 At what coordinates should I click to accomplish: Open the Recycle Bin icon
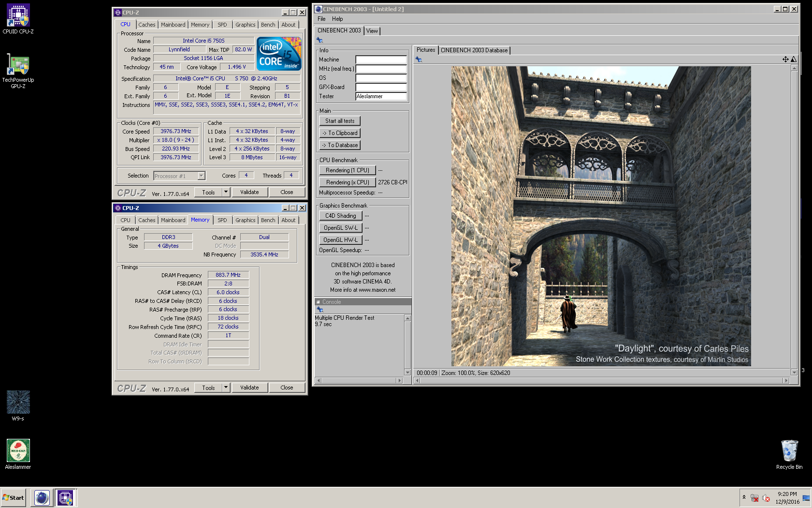tap(789, 454)
